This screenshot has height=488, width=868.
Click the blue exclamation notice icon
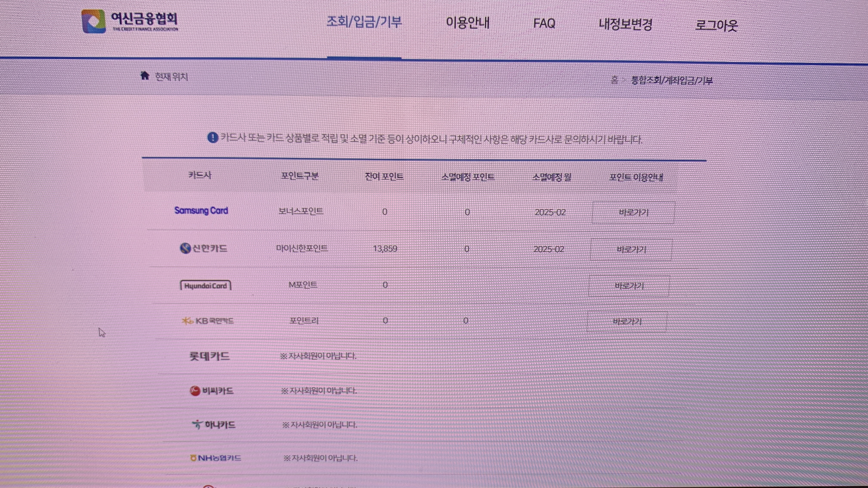tap(213, 137)
